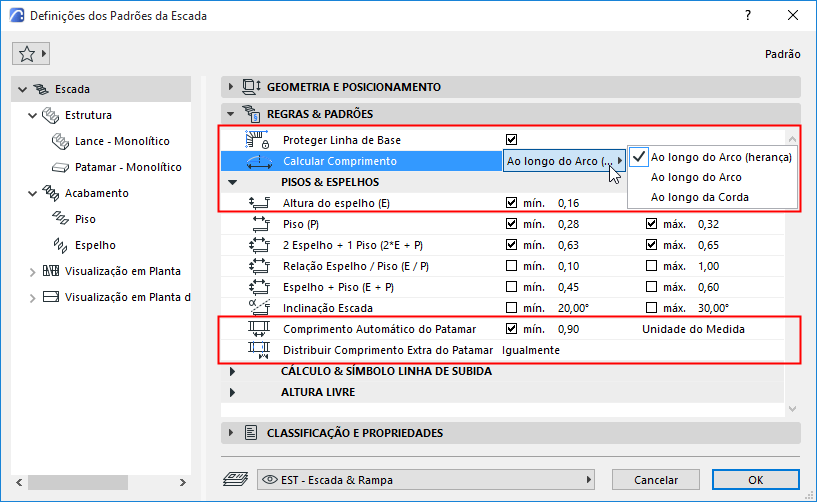Click the Lance - Monolítico icon
This screenshot has height=502, width=817.
(x=60, y=141)
